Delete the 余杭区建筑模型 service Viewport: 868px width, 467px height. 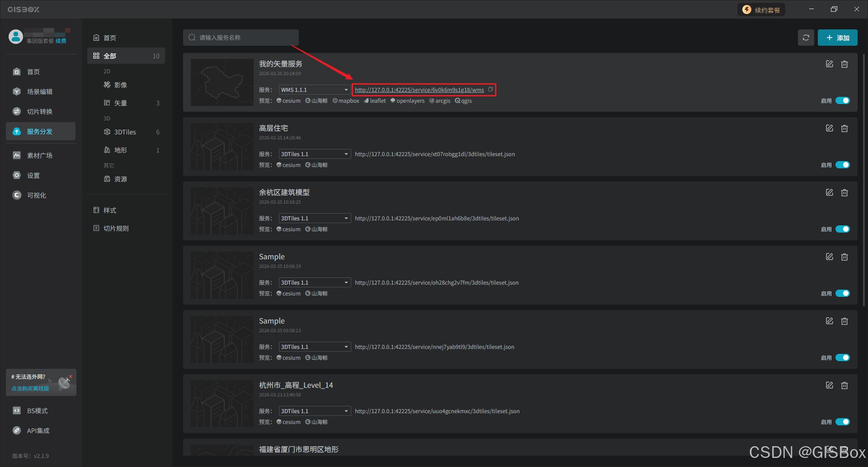pos(844,193)
